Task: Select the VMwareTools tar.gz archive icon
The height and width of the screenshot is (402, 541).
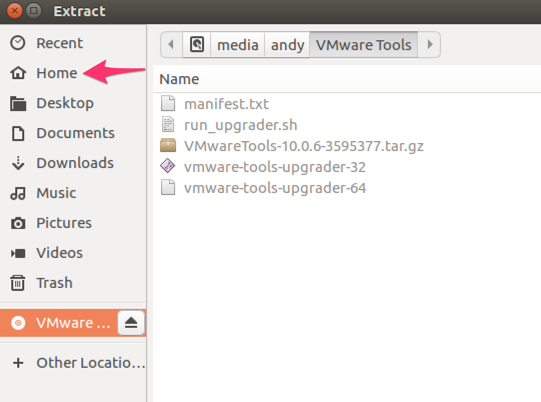Action: pyautogui.click(x=168, y=146)
